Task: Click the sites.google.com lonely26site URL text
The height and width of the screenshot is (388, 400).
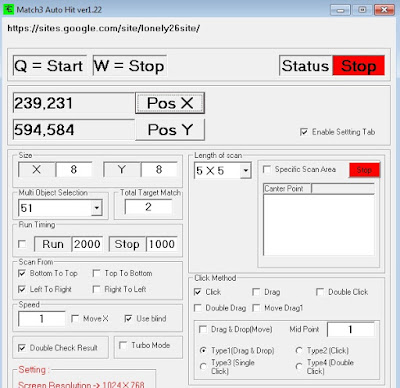Action: (103, 28)
